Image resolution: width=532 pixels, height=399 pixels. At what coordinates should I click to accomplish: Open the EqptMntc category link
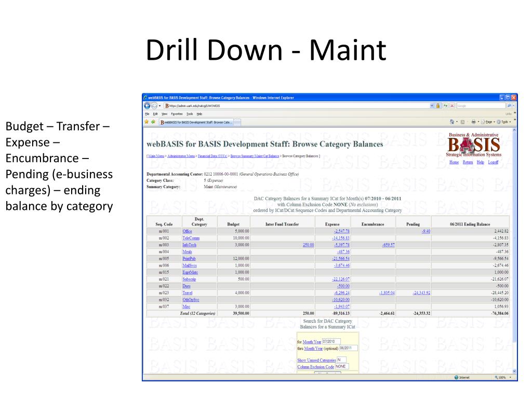(x=190, y=272)
